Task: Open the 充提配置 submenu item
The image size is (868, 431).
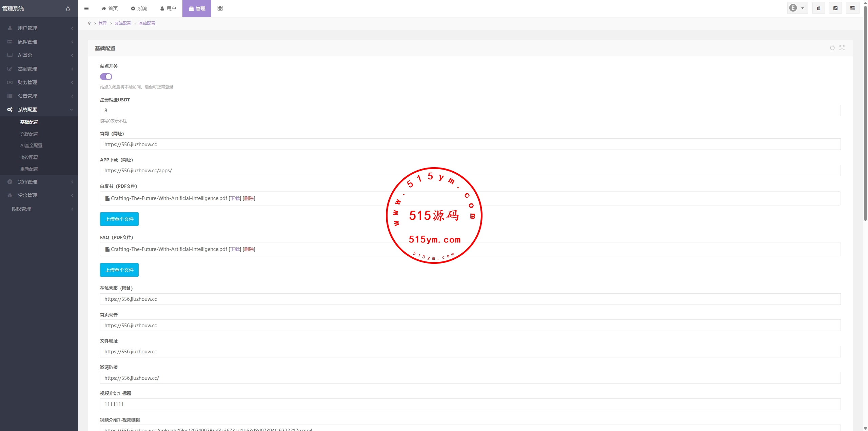Action: [x=29, y=134]
